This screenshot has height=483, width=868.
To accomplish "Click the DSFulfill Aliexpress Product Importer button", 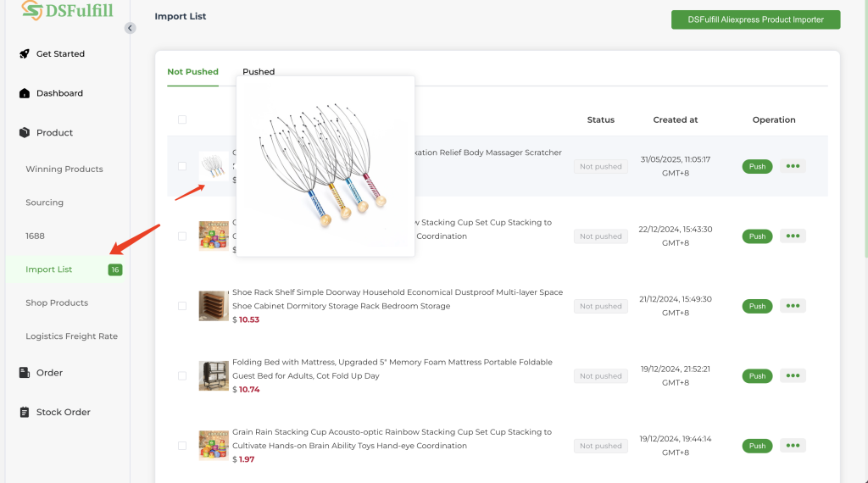I will 755,19.
